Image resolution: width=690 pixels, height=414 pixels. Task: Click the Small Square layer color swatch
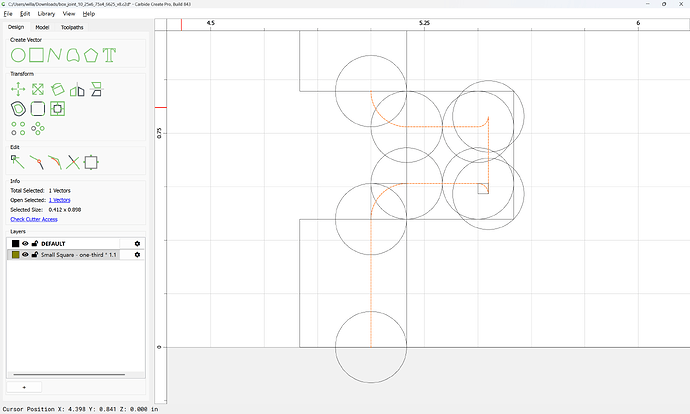click(15, 255)
